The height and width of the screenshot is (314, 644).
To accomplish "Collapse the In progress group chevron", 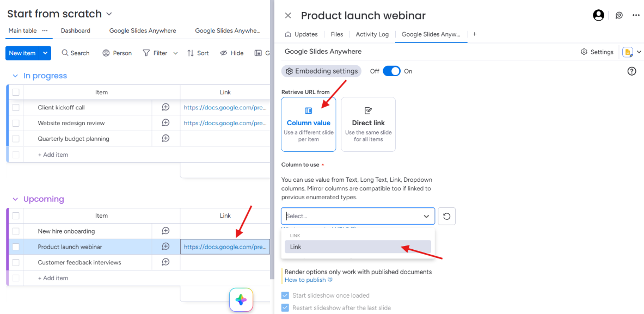I will (x=15, y=76).
